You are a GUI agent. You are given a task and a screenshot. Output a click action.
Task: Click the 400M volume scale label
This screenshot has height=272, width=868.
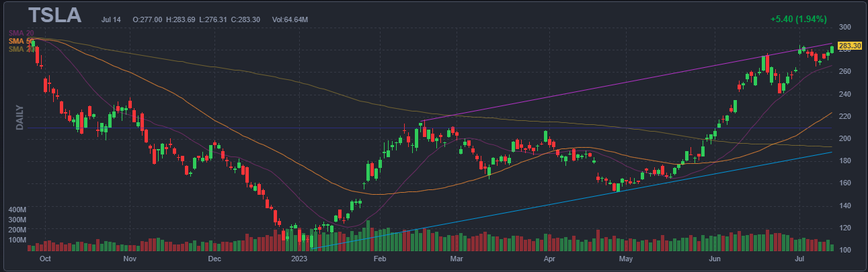coord(17,210)
